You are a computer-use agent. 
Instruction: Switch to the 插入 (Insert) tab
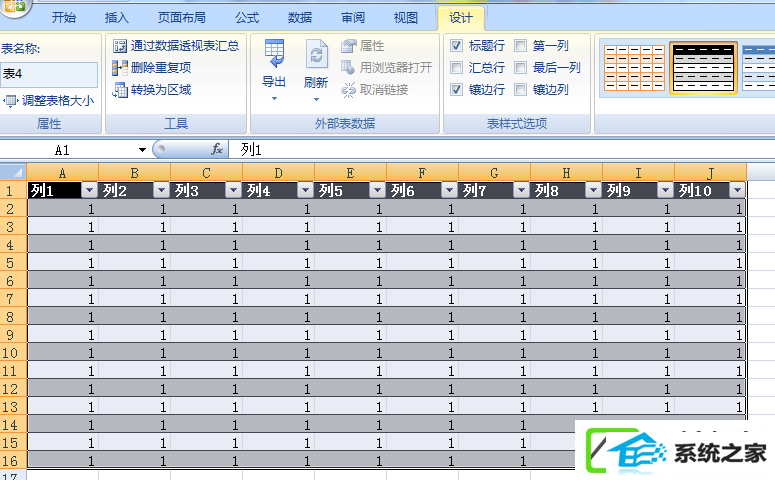coord(117,18)
